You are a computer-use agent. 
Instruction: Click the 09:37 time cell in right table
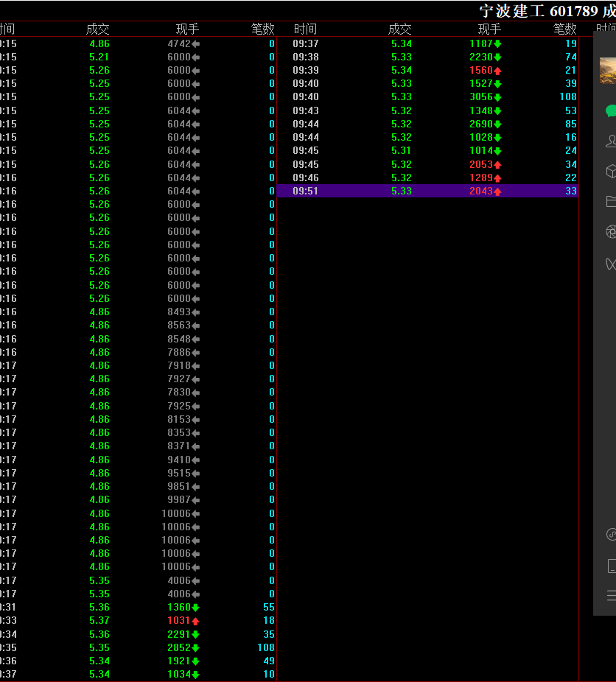tap(305, 43)
